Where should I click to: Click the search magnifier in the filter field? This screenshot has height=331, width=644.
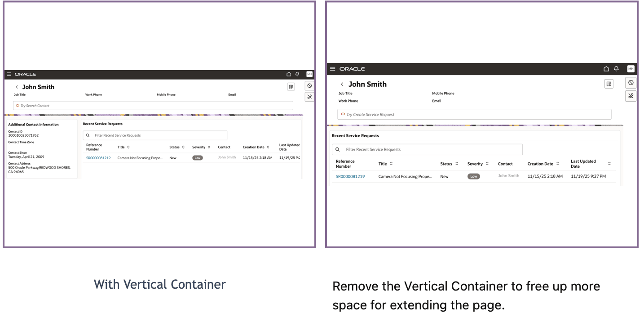[337, 149]
